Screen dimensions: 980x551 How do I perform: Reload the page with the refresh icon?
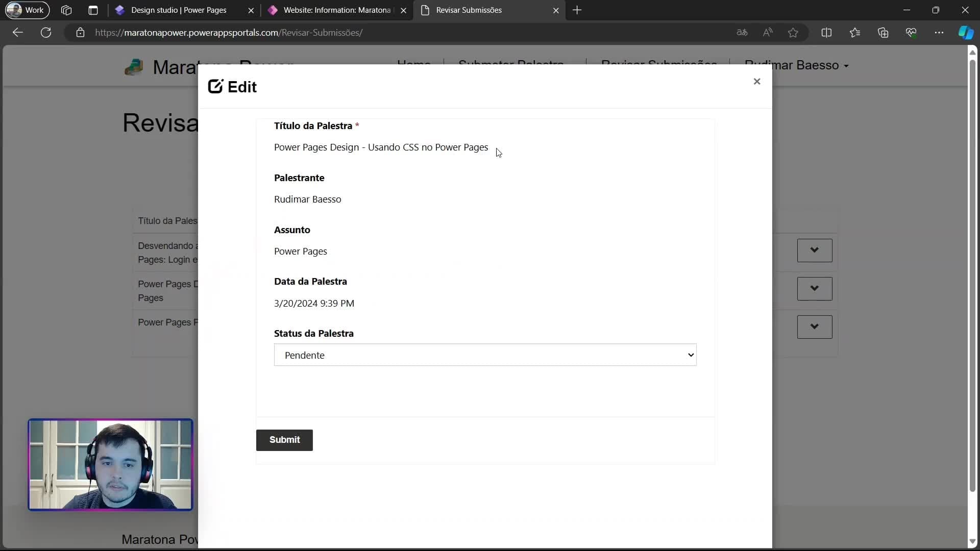click(46, 33)
